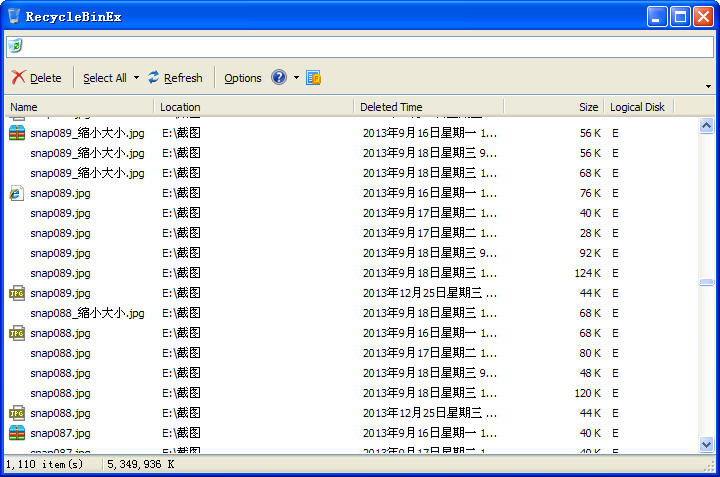Expand the toolbar overflow chevron at right
The width and height of the screenshot is (720, 477).
[708, 86]
